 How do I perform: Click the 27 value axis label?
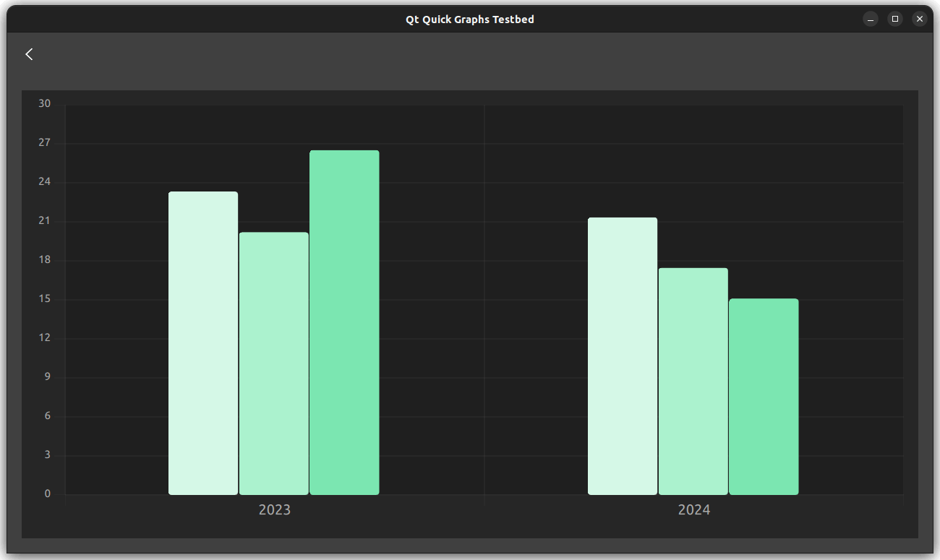tap(45, 143)
